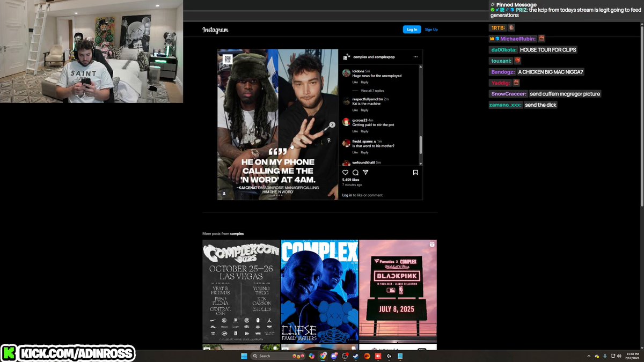Click the Sign Up link
Screen dimensions: 644x362
coord(431,29)
